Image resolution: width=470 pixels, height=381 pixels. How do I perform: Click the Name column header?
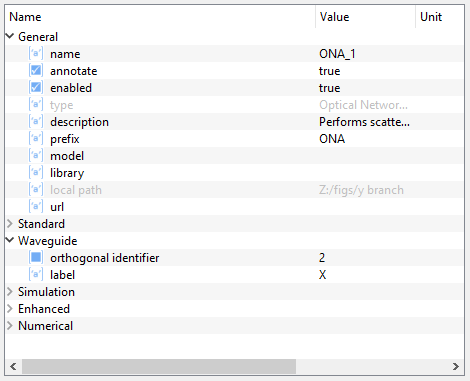pos(160,17)
